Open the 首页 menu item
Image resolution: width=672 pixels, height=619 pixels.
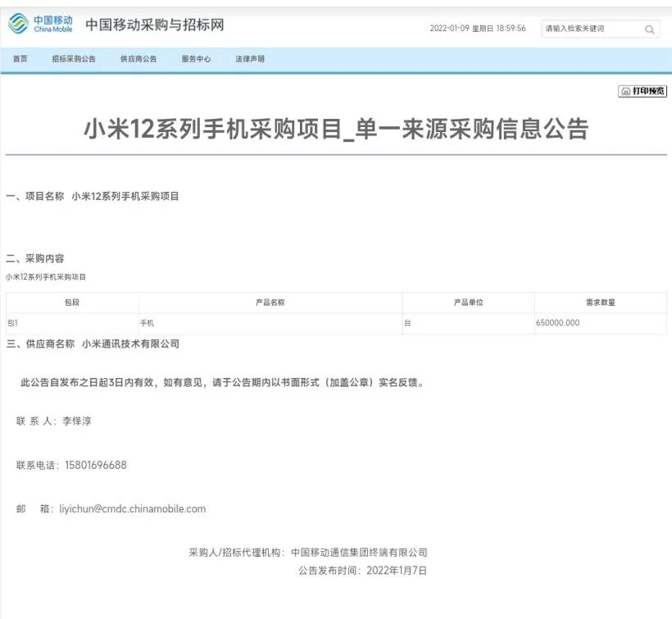(20, 59)
